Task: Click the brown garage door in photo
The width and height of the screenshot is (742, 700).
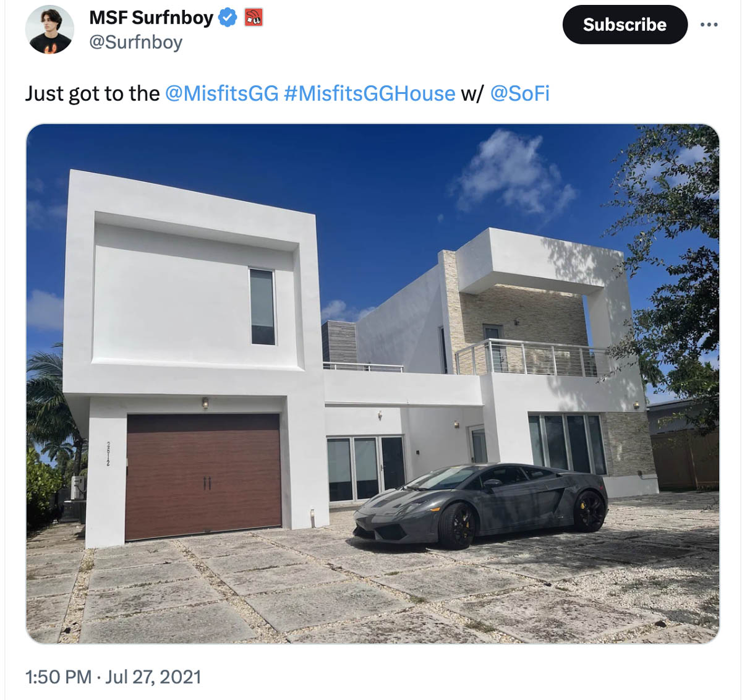Action: pos(203,476)
